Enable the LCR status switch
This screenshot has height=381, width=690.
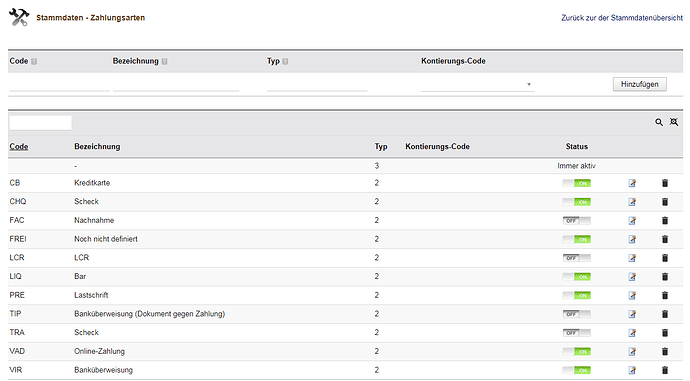[x=576, y=258]
